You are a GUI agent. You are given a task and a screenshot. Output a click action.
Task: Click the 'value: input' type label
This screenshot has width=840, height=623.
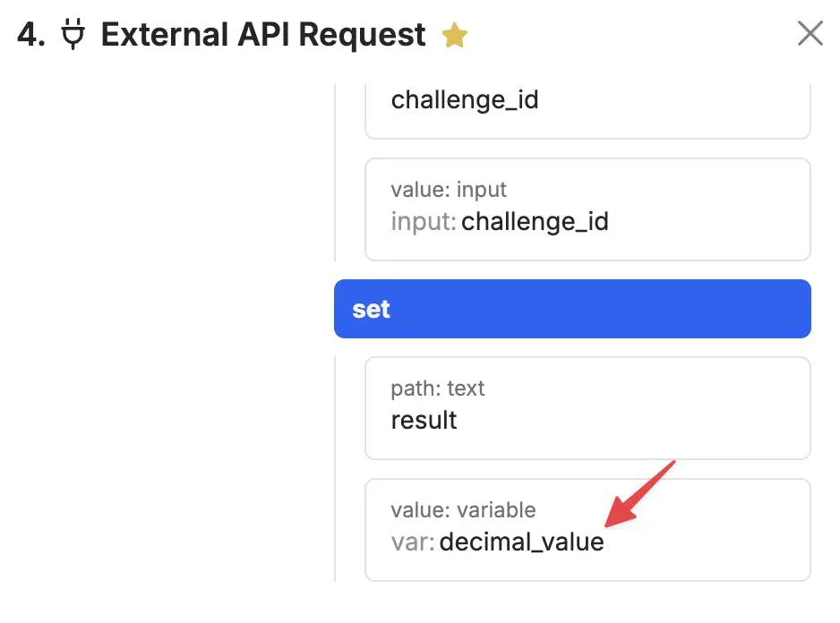[449, 190]
